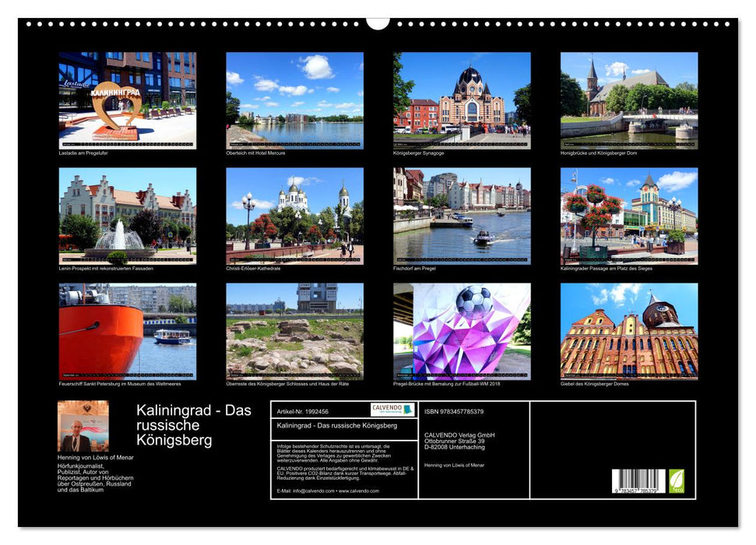Visit the www.calvendo.com website link
Viewport: 756px width, 545px height.
click(x=358, y=490)
